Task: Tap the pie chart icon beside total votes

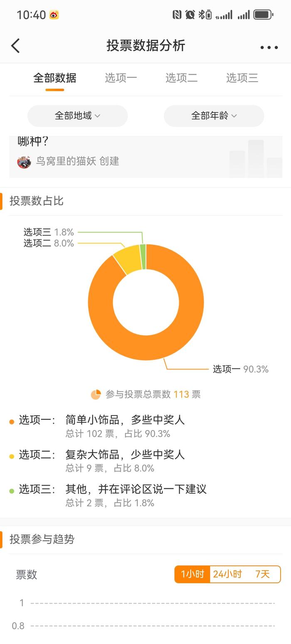Action: click(x=96, y=394)
